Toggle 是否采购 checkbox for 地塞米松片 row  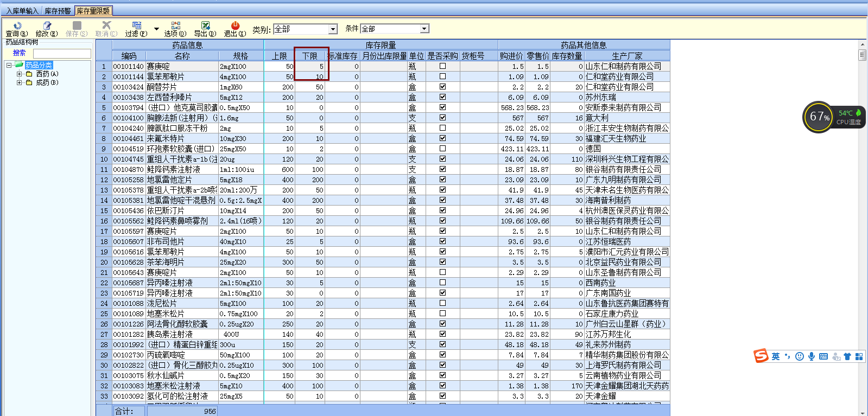pos(442,313)
